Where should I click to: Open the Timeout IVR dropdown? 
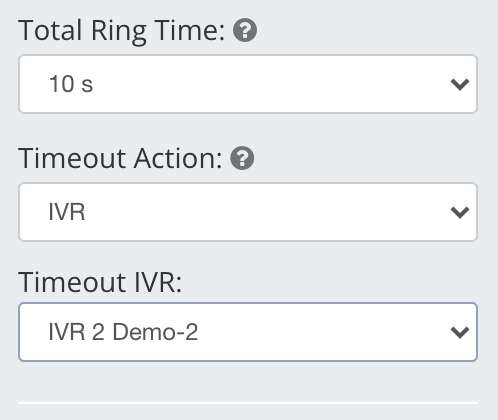(x=248, y=332)
